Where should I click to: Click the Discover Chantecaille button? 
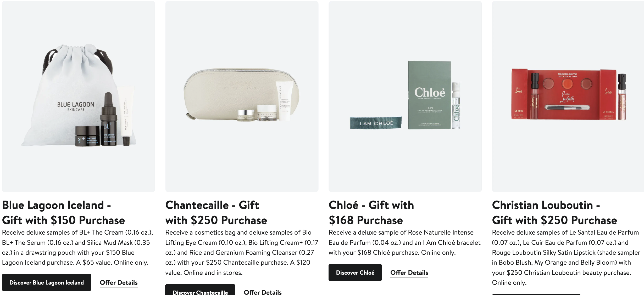point(200,291)
